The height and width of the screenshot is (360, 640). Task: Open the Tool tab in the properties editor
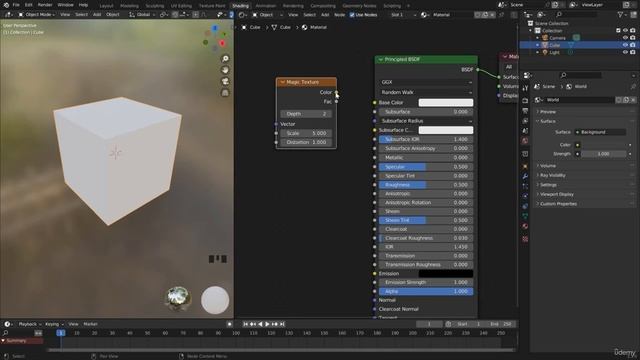click(525, 88)
